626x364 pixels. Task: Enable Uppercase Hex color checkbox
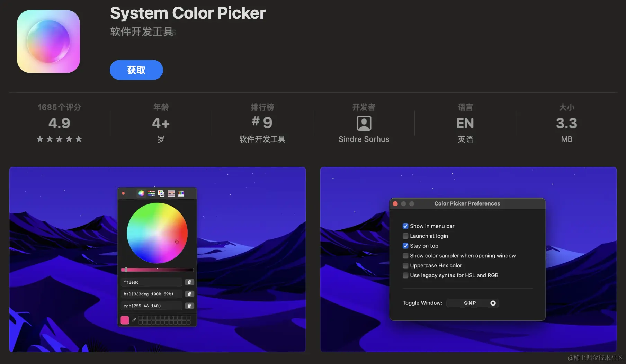(405, 265)
